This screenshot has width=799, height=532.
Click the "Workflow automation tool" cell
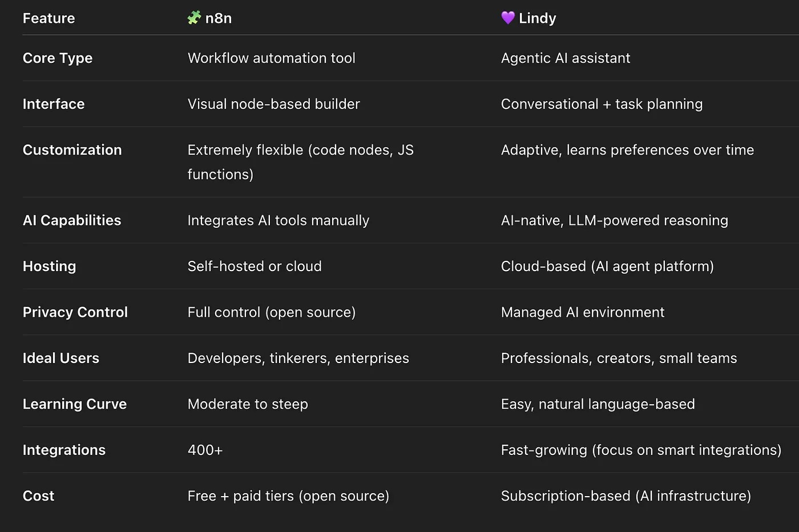[x=272, y=58]
